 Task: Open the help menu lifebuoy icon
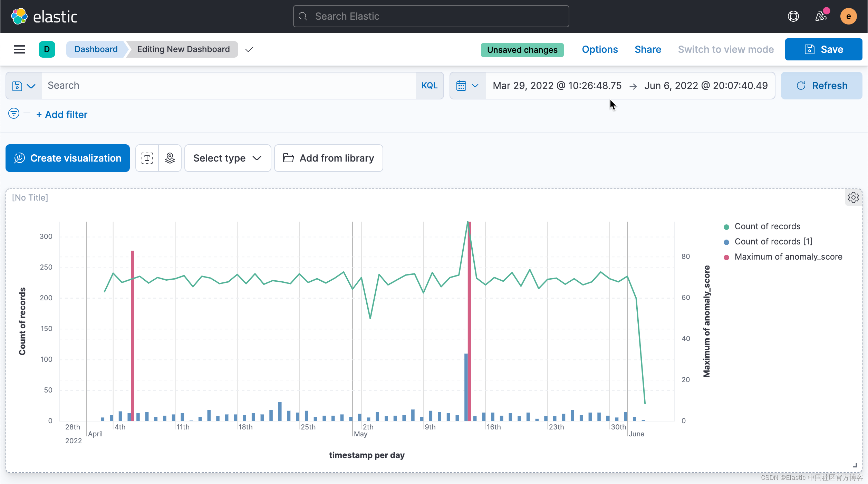pyautogui.click(x=793, y=16)
